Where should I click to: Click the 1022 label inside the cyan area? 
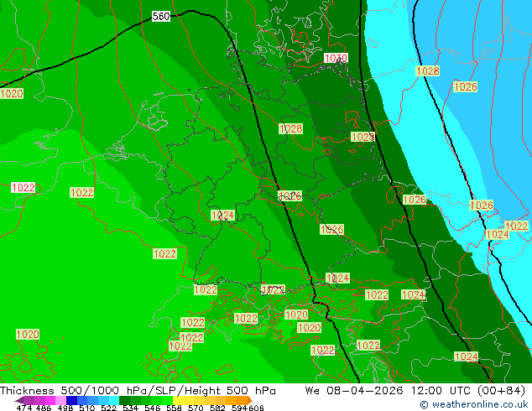click(x=516, y=226)
